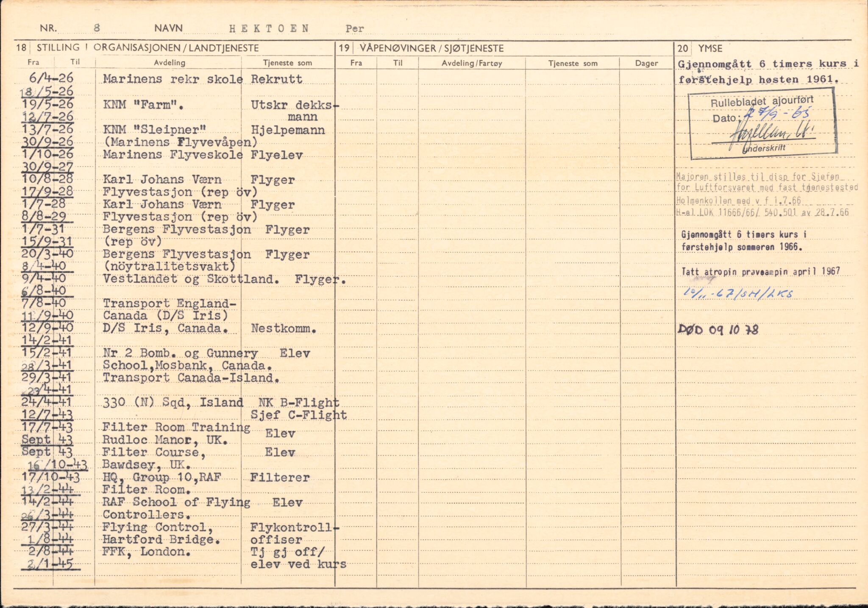Click the Filterer role
The image size is (868, 608).
[x=280, y=478]
